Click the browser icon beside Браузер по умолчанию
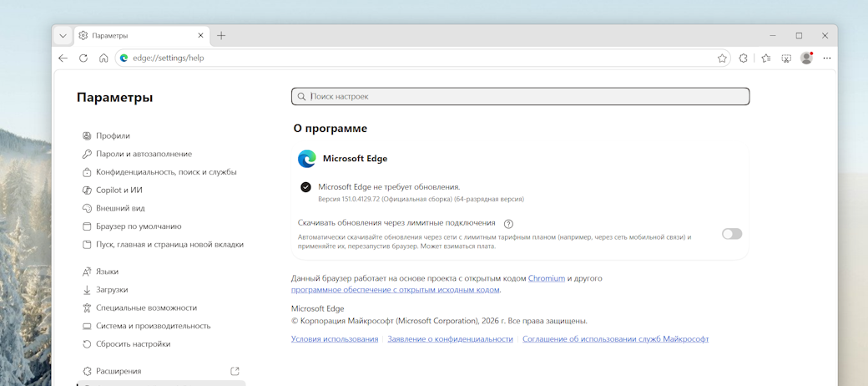 (x=86, y=226)
